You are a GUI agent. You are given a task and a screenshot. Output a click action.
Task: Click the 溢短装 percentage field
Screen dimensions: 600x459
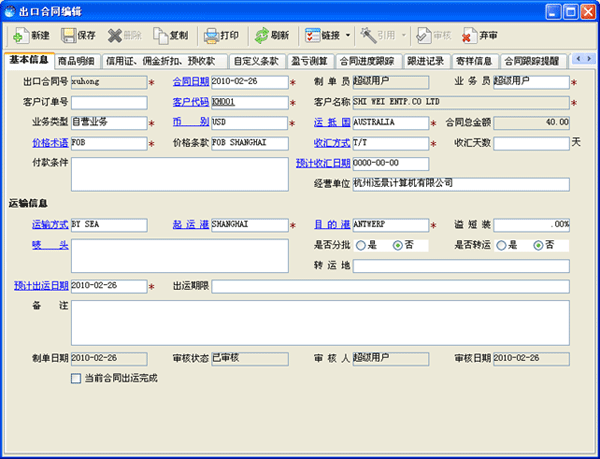pos(531,225)
